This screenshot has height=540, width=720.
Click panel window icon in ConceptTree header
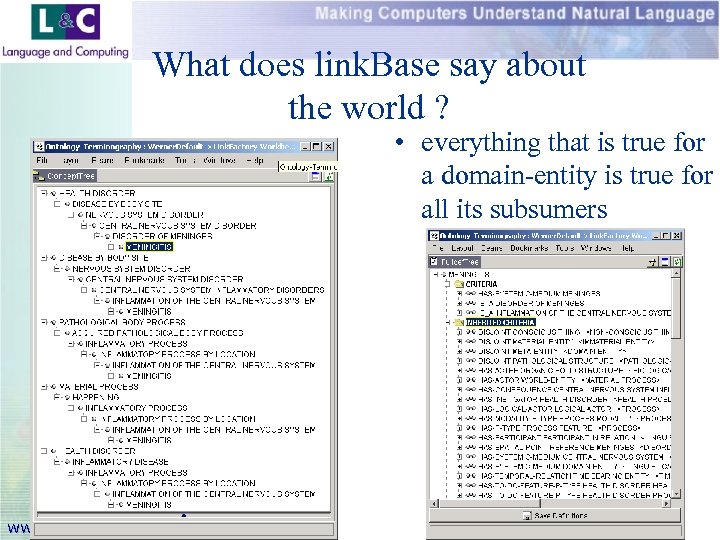315,176
